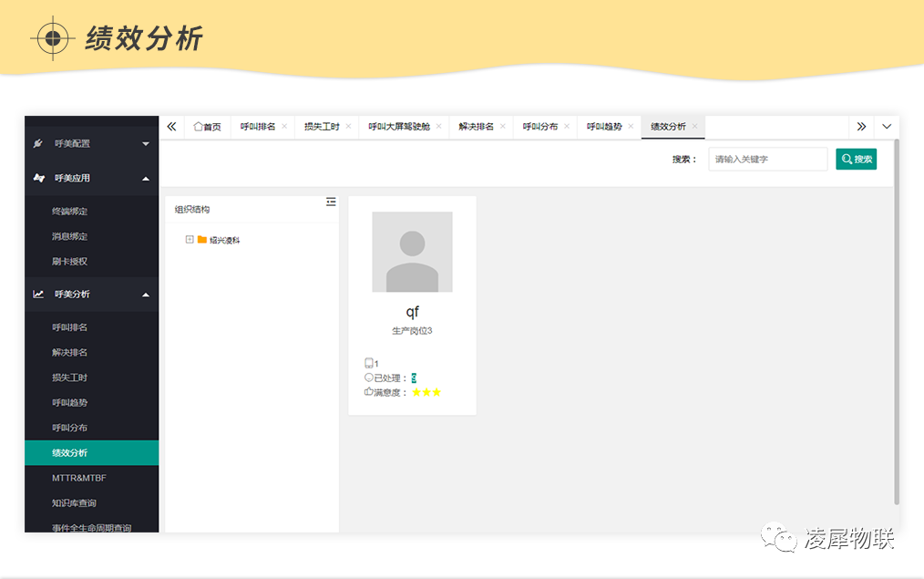
Task: Click the tab overflow chevron »
Action: click(860, 127)
